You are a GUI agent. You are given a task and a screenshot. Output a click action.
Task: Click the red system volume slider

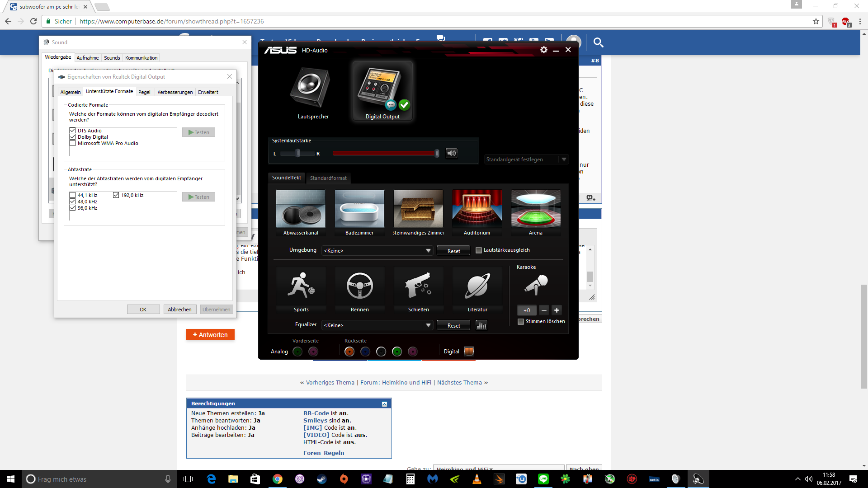pyautogui.click(x=384, y=153)
